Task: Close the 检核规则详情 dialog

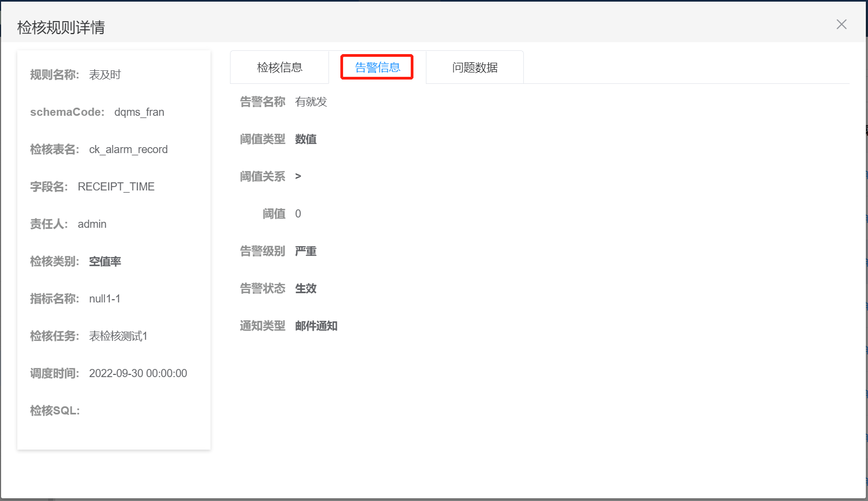Action: [x=841, y=24]
